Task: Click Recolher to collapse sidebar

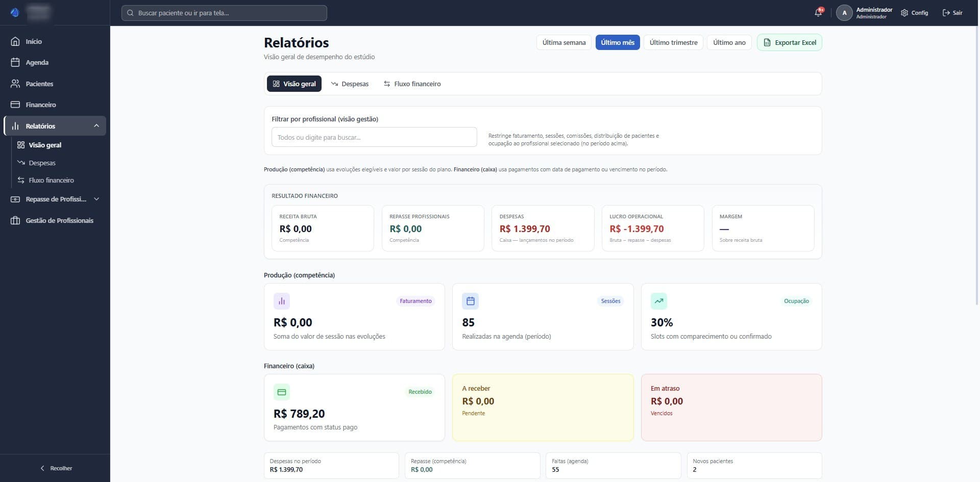Action: point(55,468)
